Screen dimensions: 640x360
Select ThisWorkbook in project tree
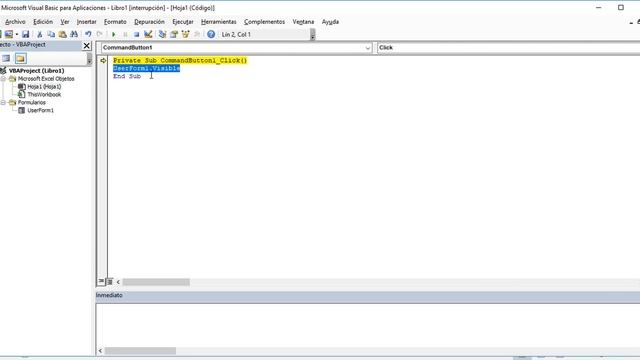(44, 94)
